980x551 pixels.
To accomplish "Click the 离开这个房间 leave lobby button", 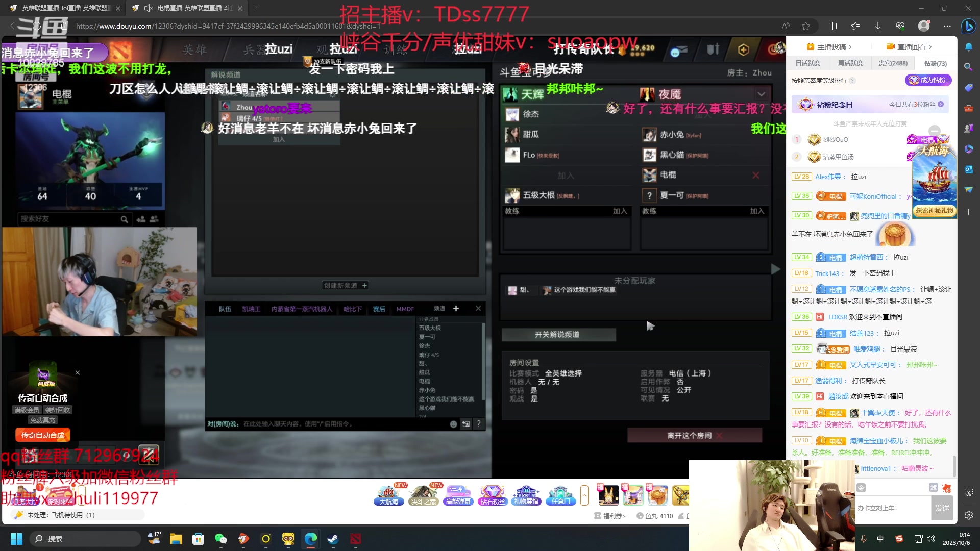I will point(695,436).
